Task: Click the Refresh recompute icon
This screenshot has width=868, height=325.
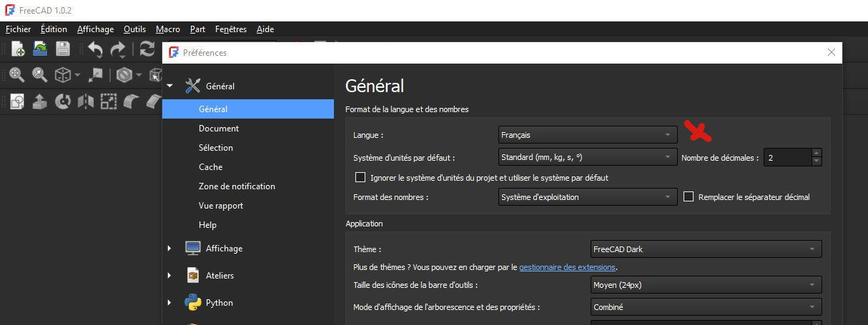Action: point(147,49)
